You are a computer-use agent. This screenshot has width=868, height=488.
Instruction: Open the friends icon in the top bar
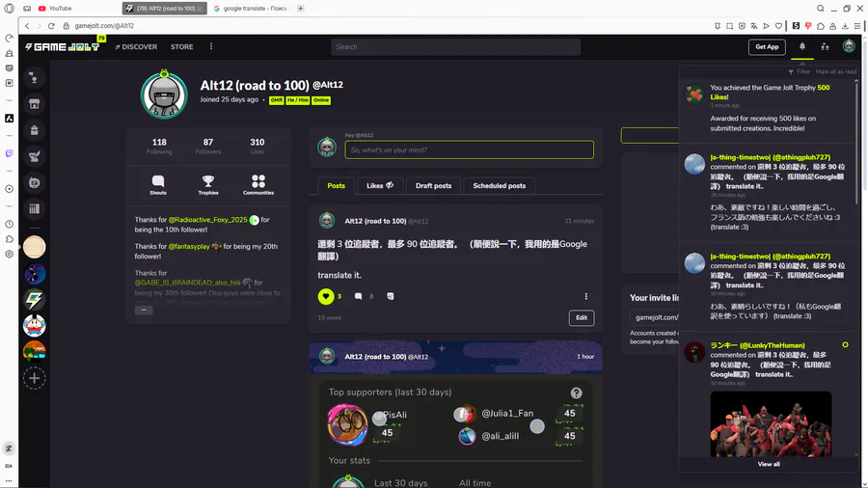[x=825, y=47]
